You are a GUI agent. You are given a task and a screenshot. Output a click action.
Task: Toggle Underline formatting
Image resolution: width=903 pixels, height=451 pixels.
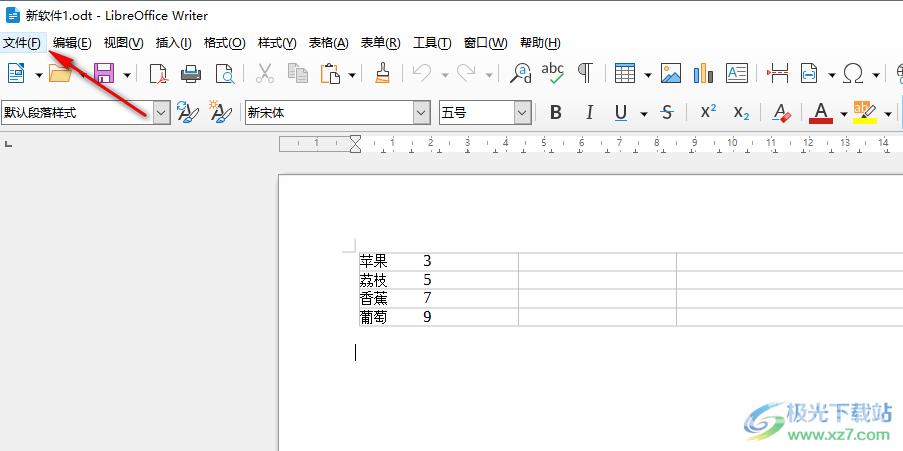621,113
